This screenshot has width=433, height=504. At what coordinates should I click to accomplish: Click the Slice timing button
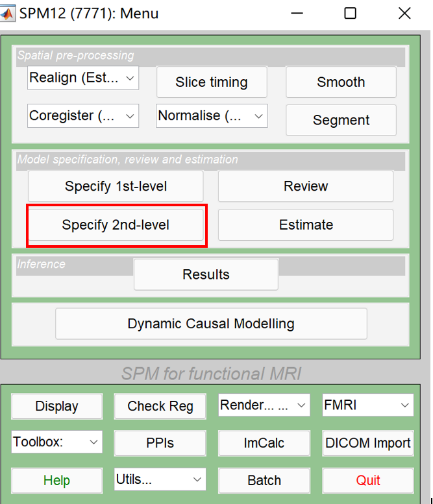pyautogui.click(x=212, y=82)
